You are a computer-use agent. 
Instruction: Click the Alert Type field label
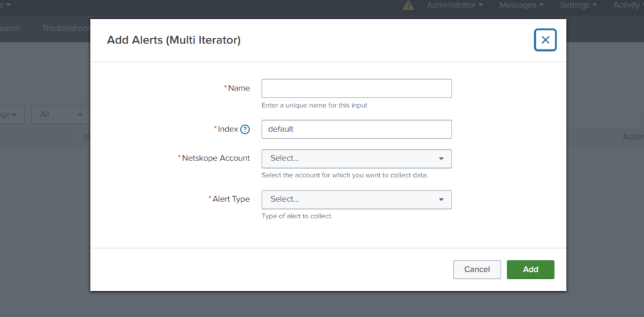coord(231,199)
